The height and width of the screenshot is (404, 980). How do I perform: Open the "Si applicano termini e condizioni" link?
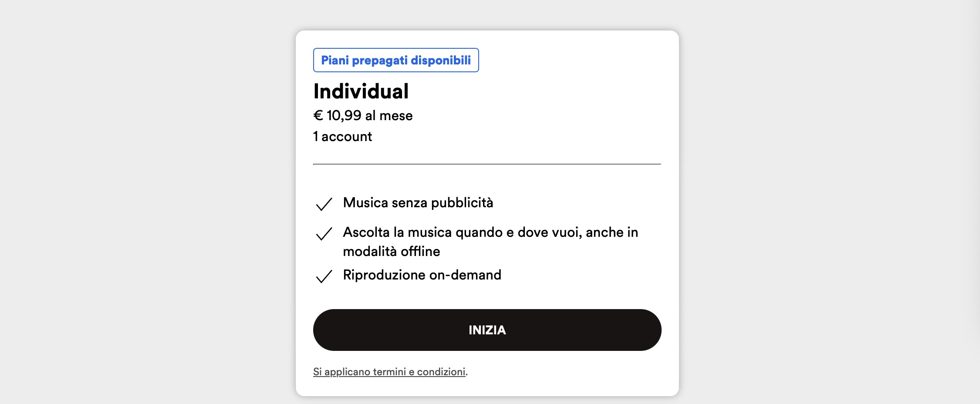point(389,372)
